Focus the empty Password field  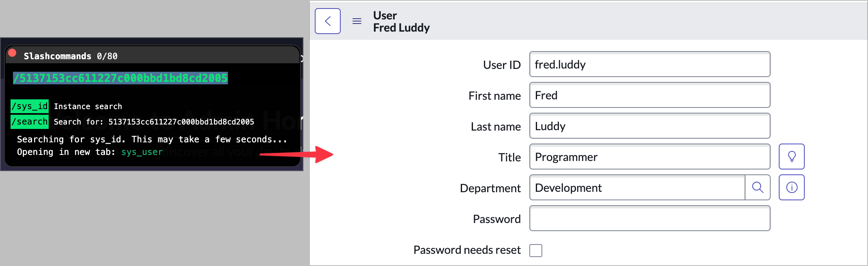coord(650,218)
